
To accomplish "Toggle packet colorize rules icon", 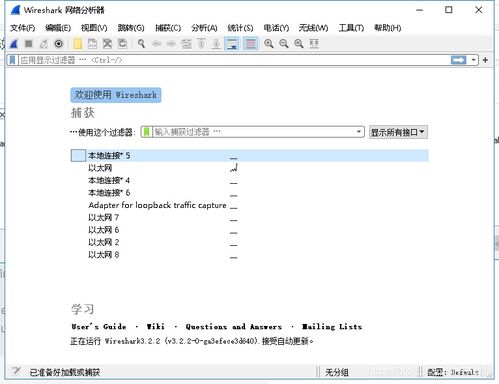I will pyautogui.click(x=251, y=44).
